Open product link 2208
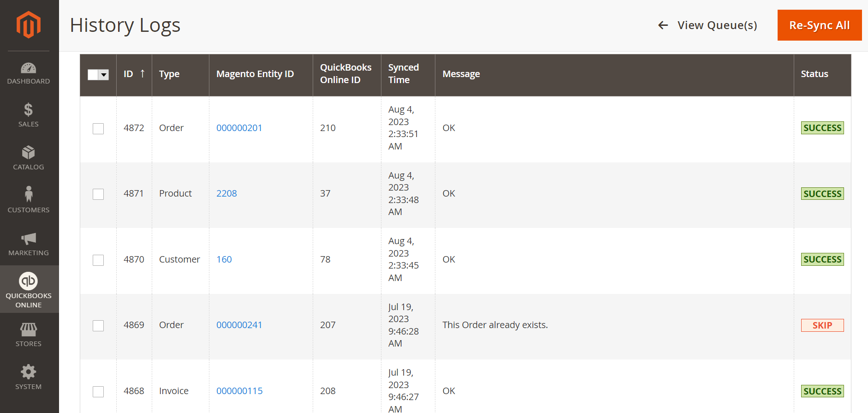The image size is (868, 413). (x=226, y=193)
